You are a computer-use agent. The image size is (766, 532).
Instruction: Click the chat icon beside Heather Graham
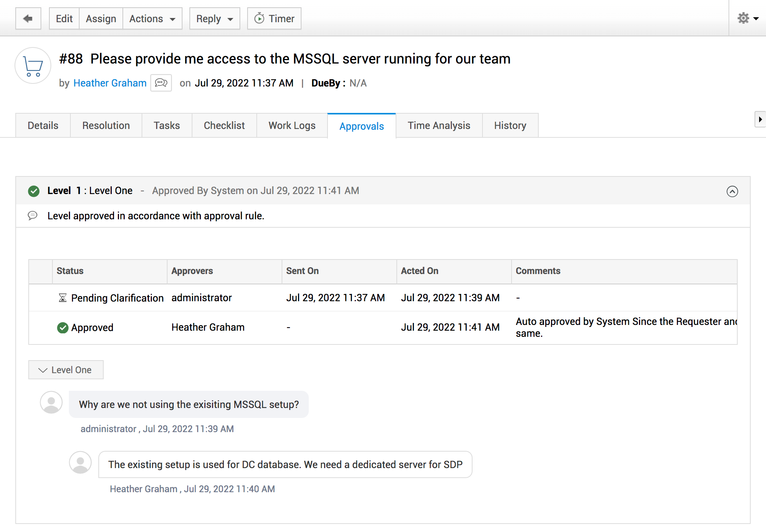(x=161, y=83)
